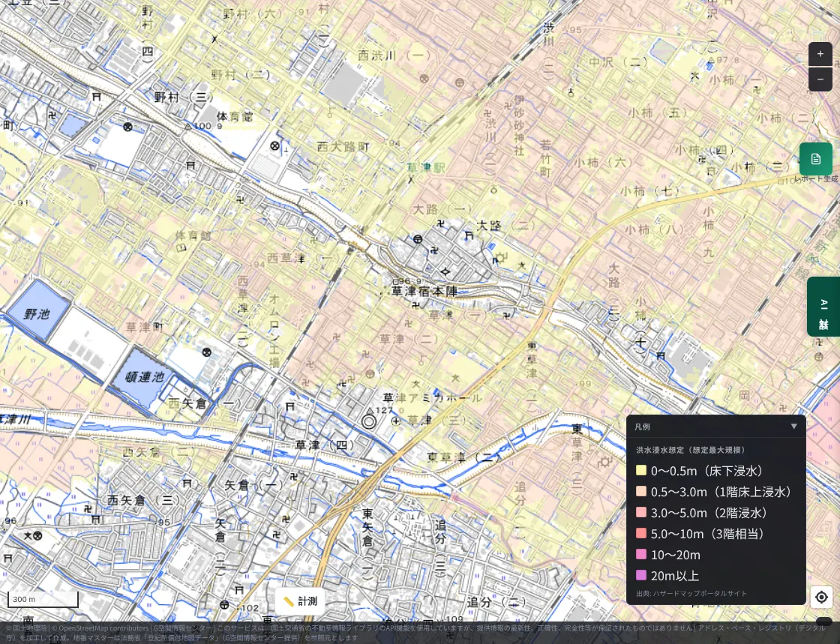Image resolution: width=840 pixels, height=644 pixels.
Task: Click the 伊砂砂神社 shrine label
Action: [518, 125]
